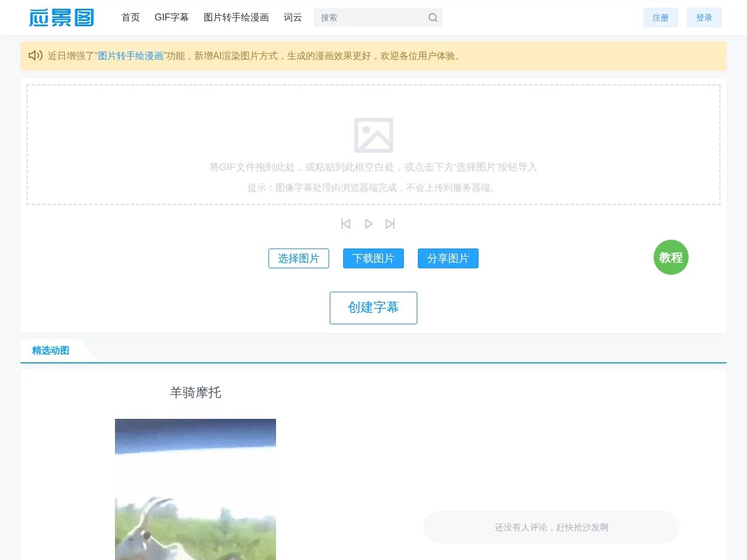Open the 羊骑摩托 featured GIF link

click(x=195, y=392)
